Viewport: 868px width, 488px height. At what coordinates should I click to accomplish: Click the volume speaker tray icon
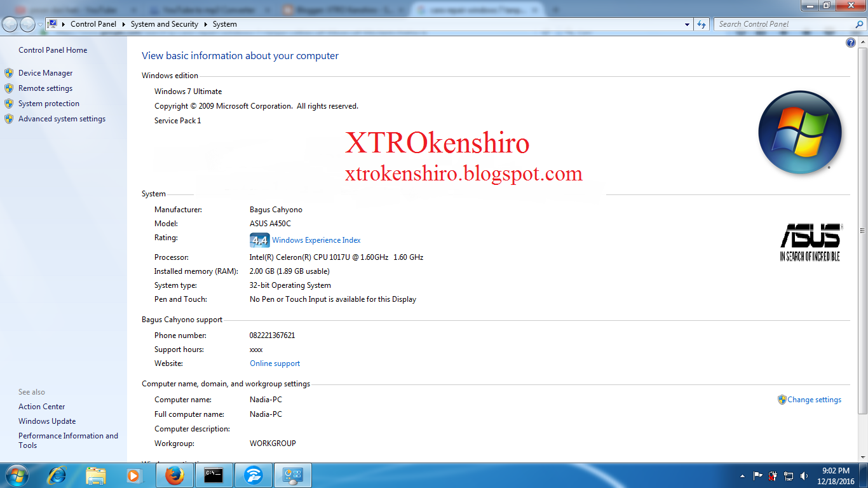804,475
